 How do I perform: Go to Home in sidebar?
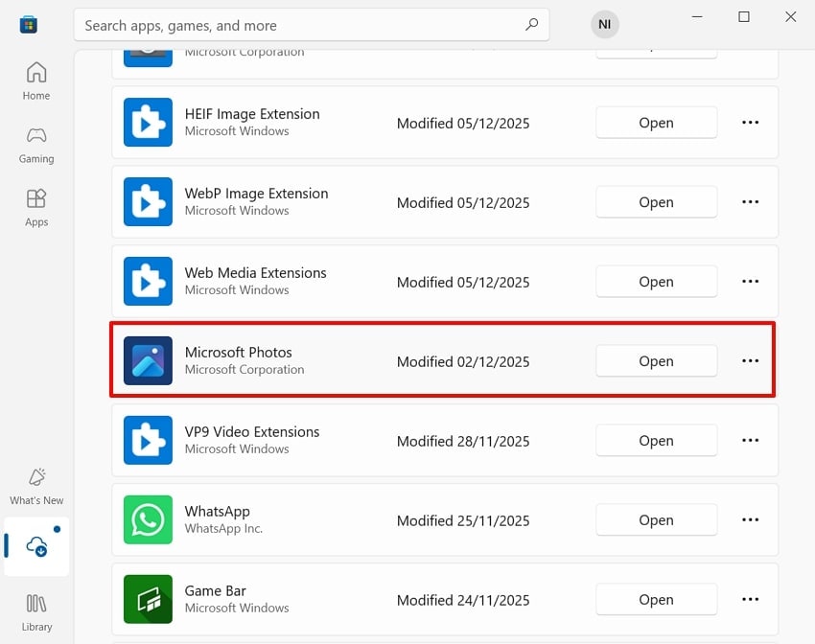[36, 80]
